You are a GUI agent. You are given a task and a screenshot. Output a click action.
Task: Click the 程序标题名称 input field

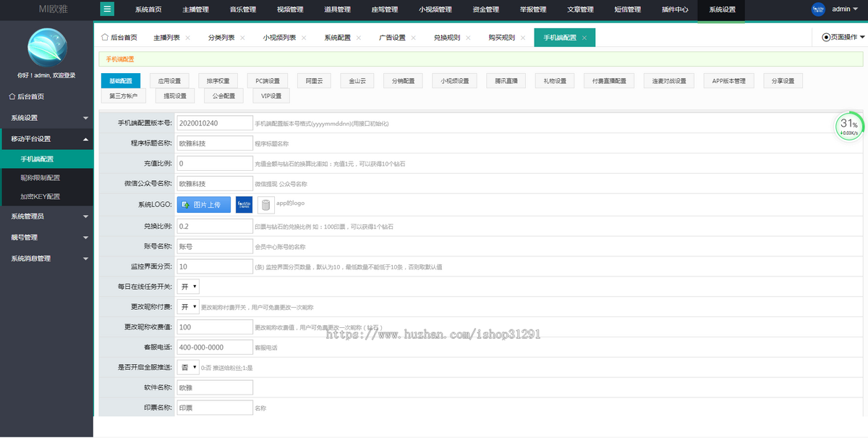tap(215, 143)
